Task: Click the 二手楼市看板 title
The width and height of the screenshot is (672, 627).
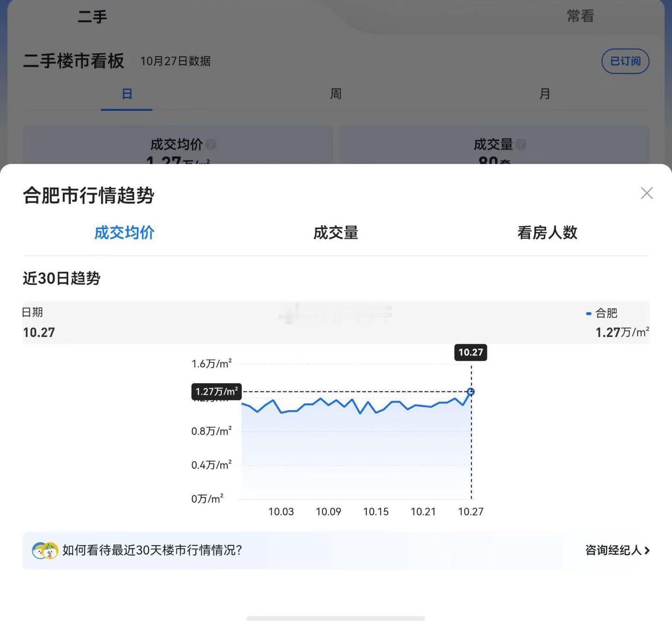Action: pyautogui.click(x=74, y=61)
